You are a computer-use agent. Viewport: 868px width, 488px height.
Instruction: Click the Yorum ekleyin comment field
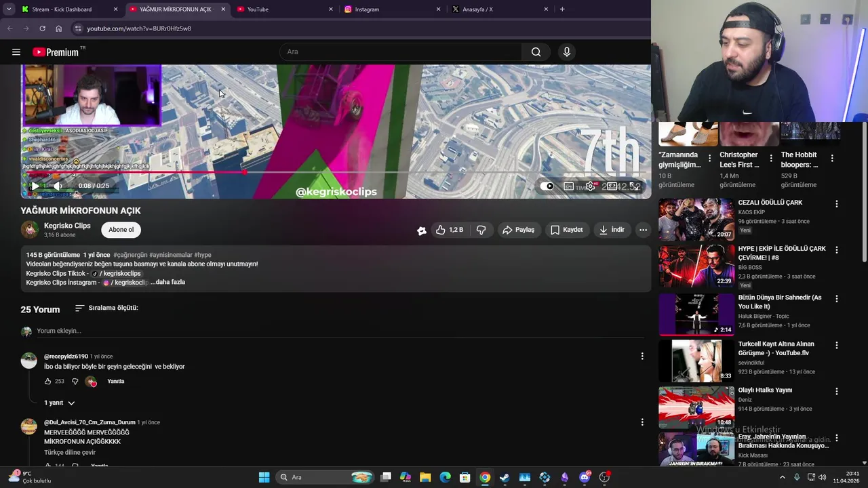340,331
